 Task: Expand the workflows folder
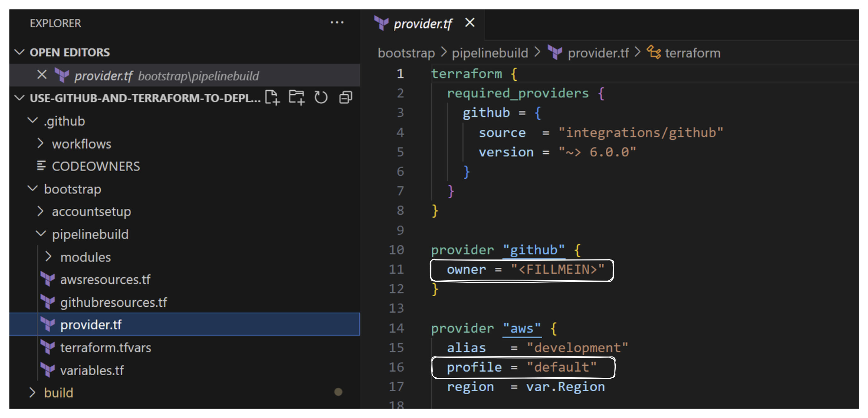coord(41,144)
